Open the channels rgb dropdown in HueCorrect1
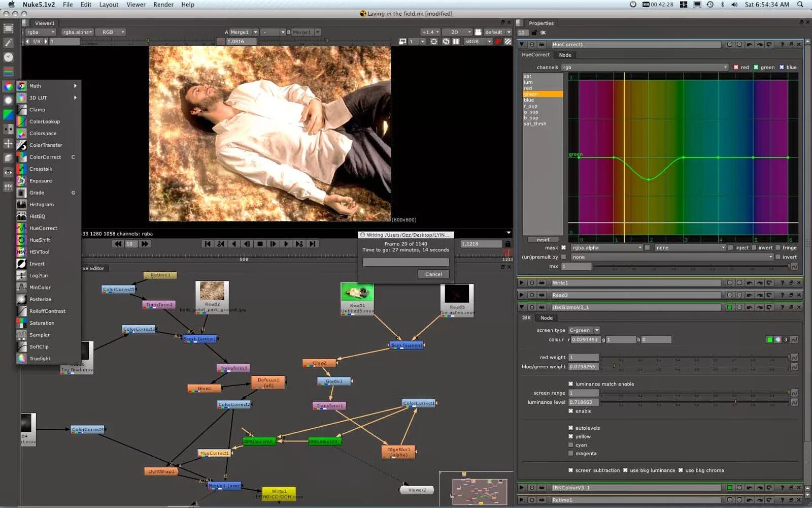Viewport: 812px width, 508px height. point(645,67)
